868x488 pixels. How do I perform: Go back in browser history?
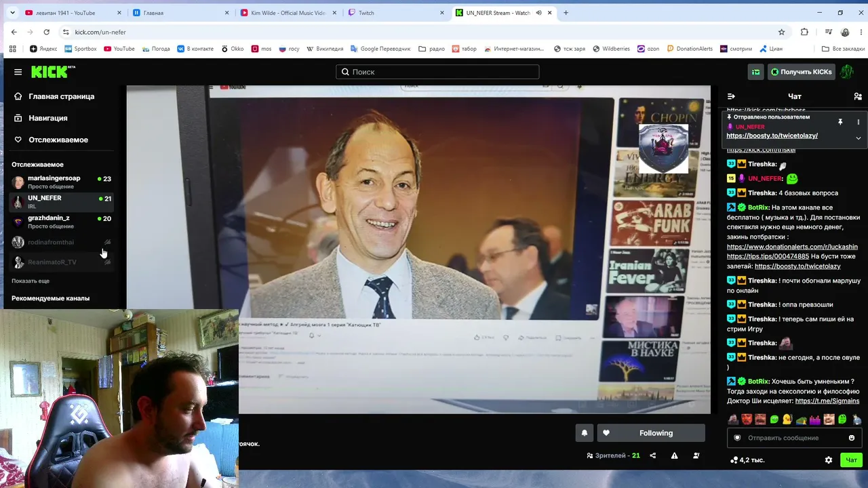click(14, 32)
